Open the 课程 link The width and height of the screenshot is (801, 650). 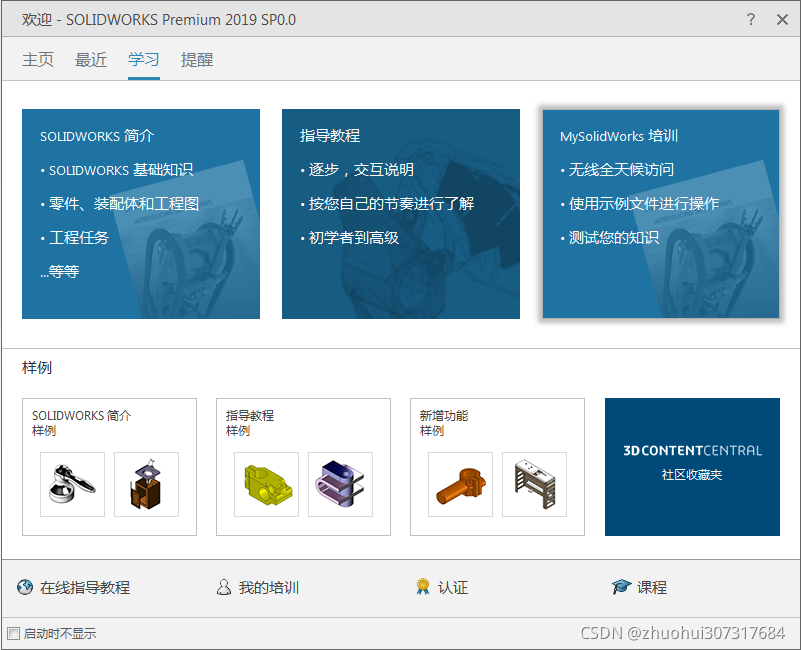point(652,588)
